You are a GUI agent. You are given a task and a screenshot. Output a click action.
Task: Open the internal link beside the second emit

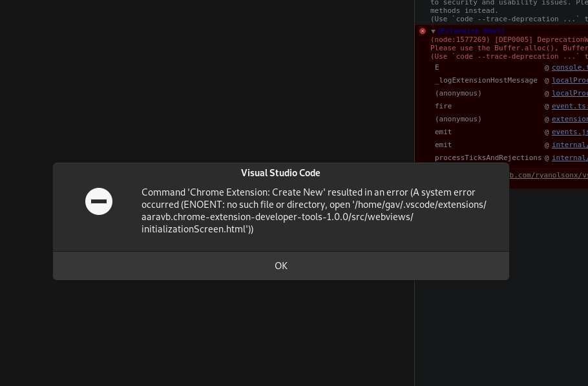(570, 145)
